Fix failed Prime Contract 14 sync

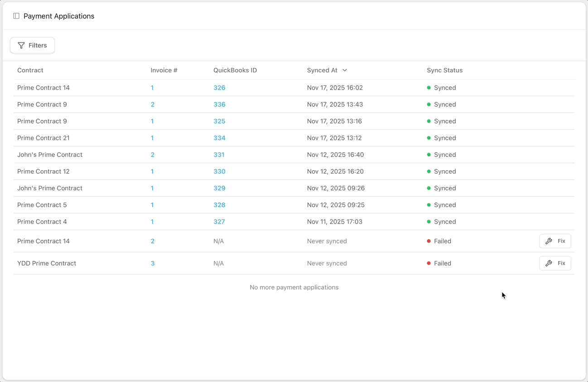(x=555, y=241)
